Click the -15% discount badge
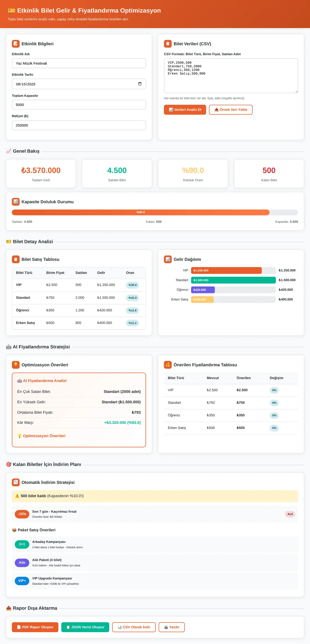310x644 pixels. tap(22, 514)
